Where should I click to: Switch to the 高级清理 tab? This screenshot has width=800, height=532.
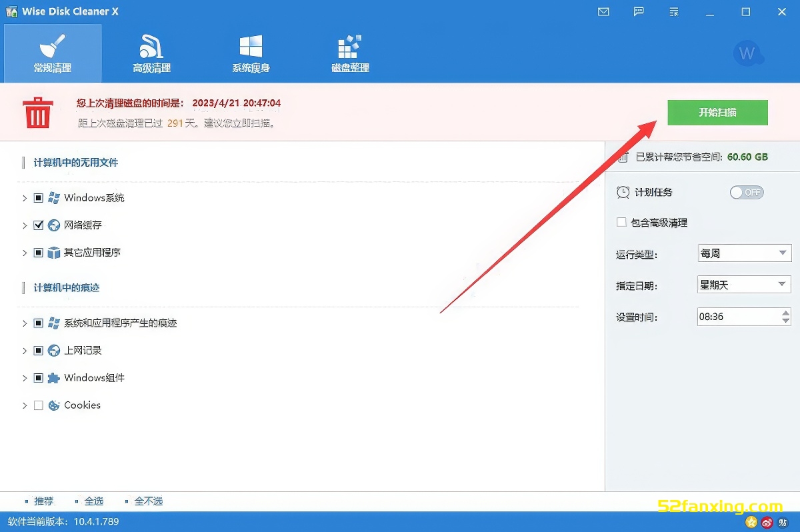151,53
